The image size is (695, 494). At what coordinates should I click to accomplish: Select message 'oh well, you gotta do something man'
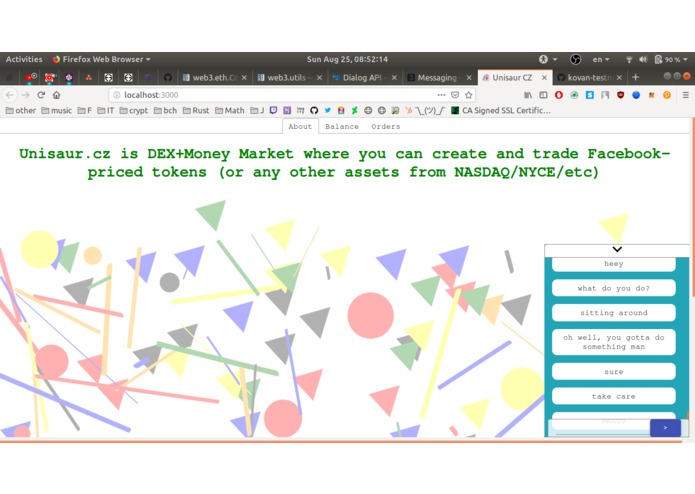click(613, 342)
